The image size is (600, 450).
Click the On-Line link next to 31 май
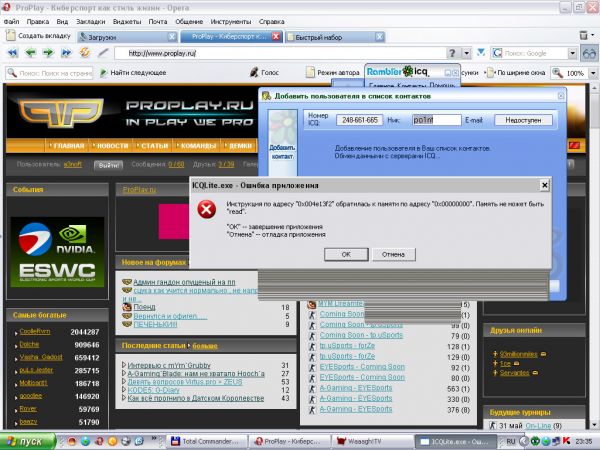(538, 426)
